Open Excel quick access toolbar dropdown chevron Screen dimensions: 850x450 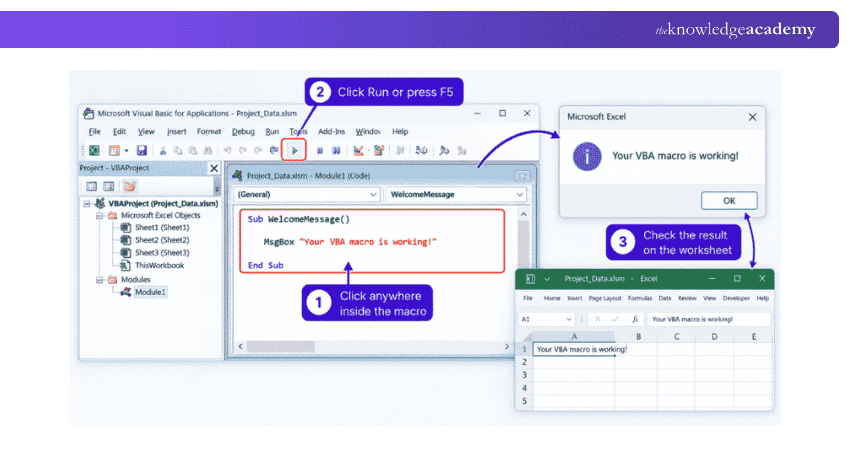(x=547, y=279)
